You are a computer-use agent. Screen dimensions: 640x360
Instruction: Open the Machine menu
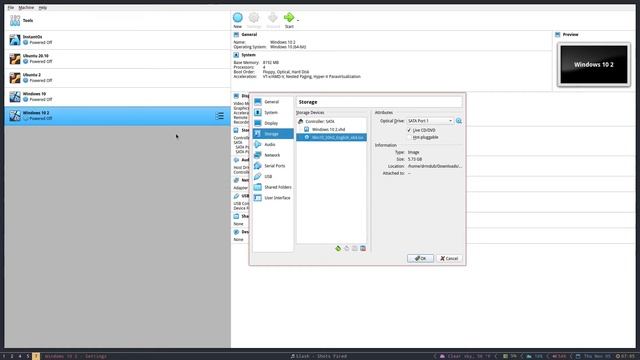26,7
